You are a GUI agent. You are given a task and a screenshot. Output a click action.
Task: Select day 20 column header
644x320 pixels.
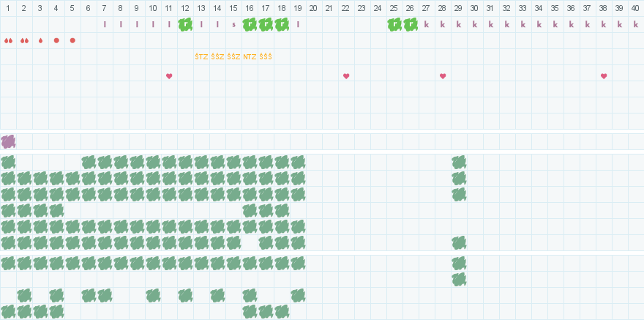pos(314,7)
